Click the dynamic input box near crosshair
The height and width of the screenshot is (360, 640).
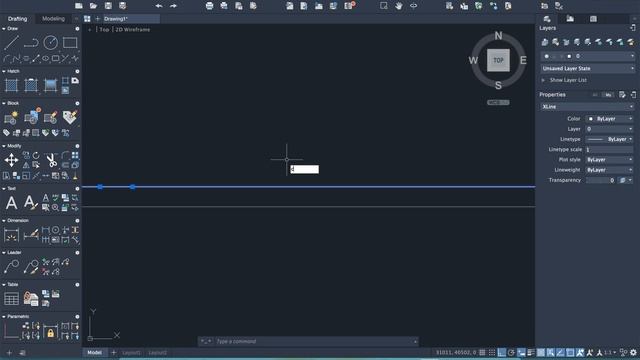click(x=304, y=169)
